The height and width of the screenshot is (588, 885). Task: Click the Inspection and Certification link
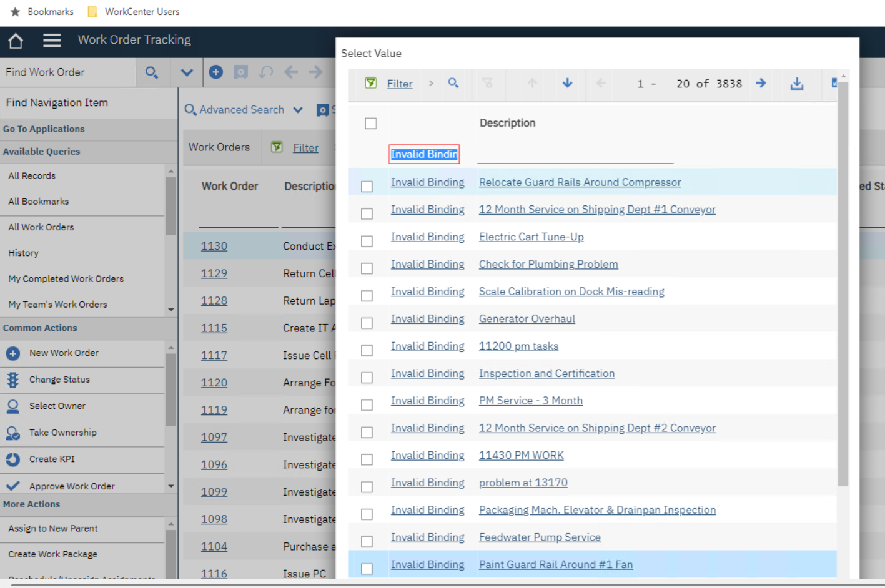pyautogui.click(x=546, y=373)
